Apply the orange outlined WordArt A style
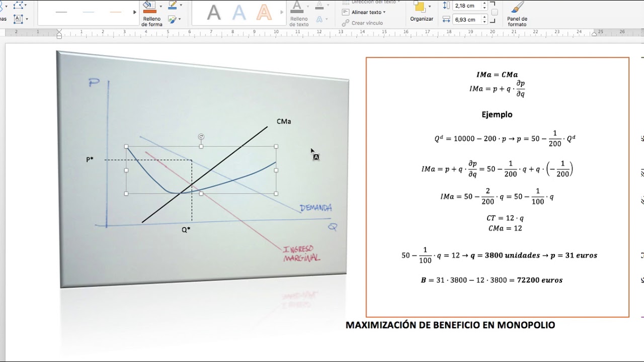 (x=264, y=12)
